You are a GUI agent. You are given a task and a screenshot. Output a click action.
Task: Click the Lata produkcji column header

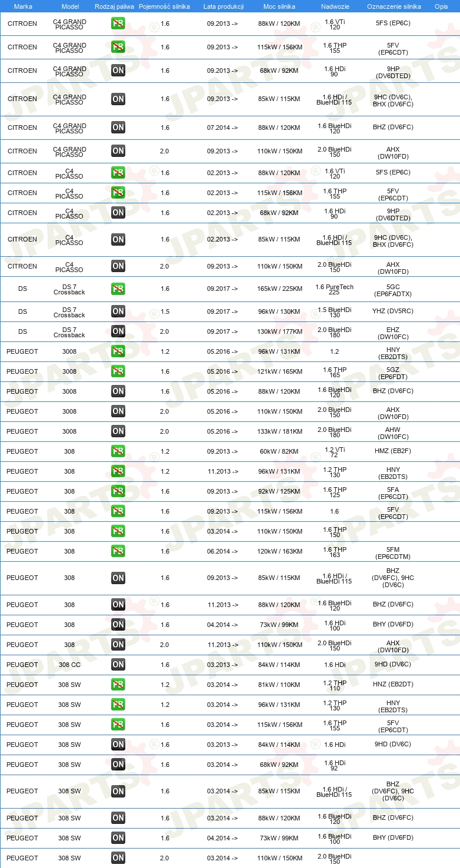(x=223, y=6)
